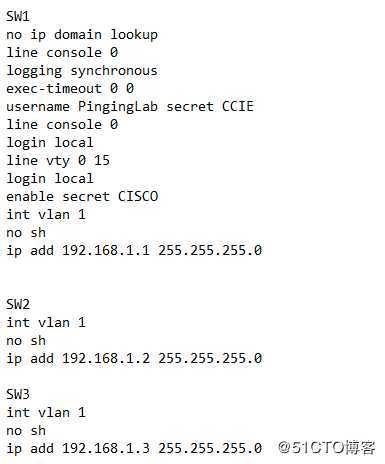Click the first 'line console 0' line
385x464 pixels.
pos(62,52)
